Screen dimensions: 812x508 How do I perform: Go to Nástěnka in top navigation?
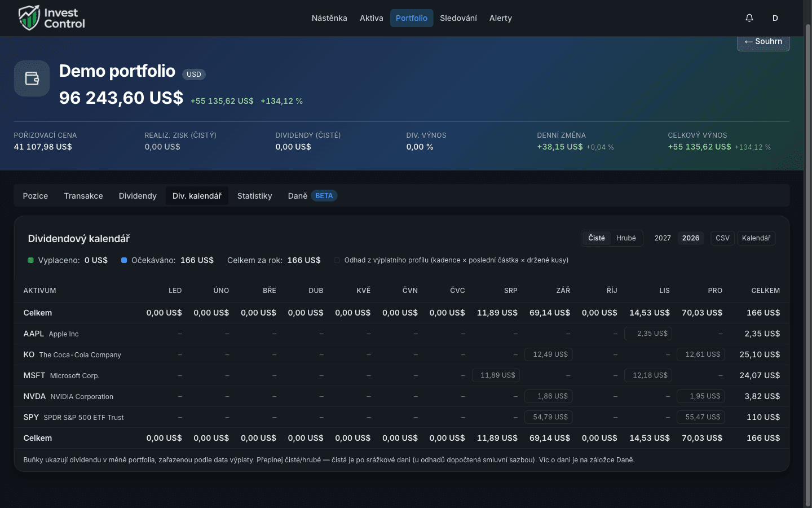[x=329, y=18]
